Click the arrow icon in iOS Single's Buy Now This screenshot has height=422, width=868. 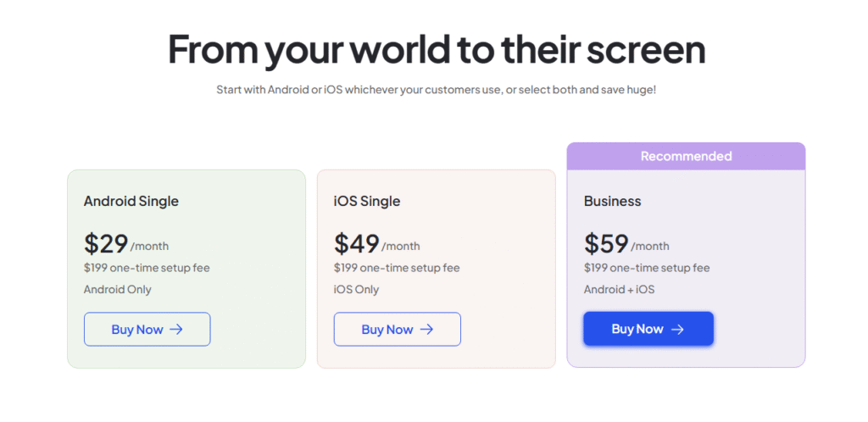(x=426, y=330)
